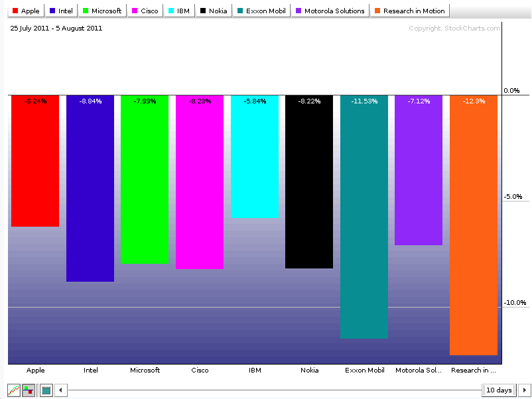The height and width of the screenshot is (399, 532).
Task: Click the red swatch in the Apple legend
Action: [15, 11]
